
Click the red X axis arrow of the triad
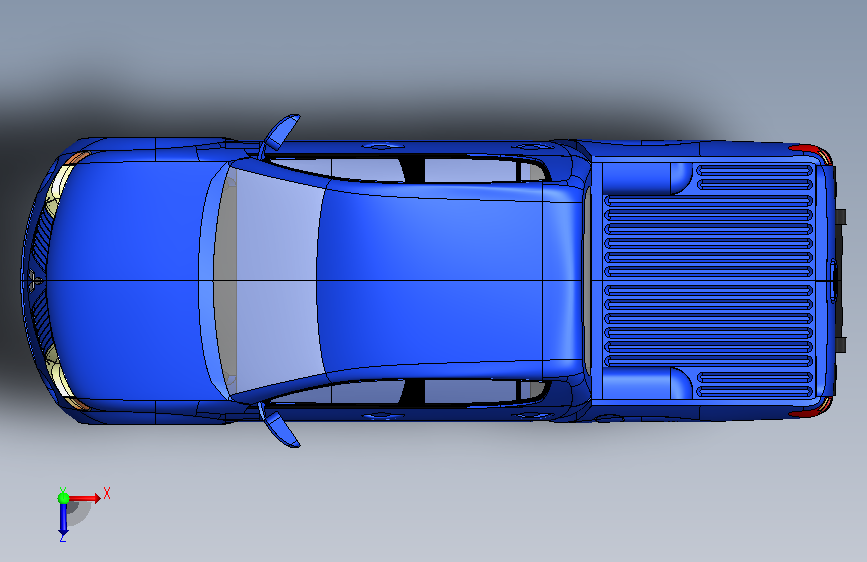coord(85,498)
